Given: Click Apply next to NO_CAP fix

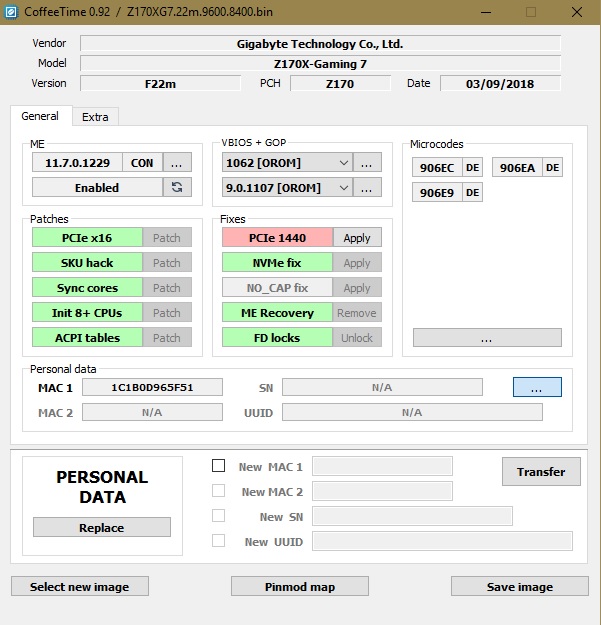Looking at the screenshot, I should point(357,287).
